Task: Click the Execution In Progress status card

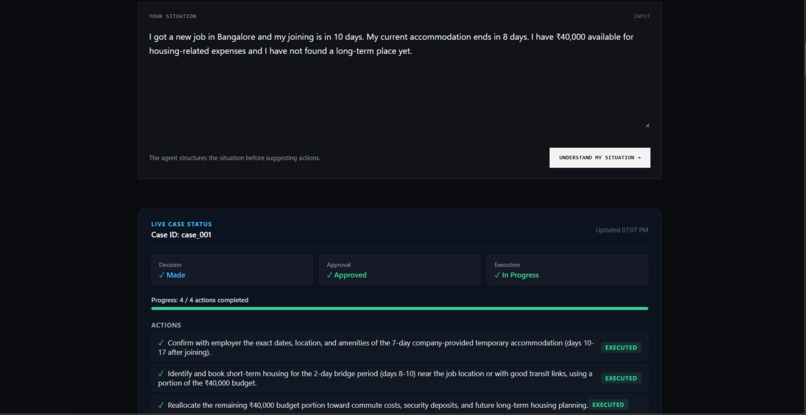Action: coord(567,270)
